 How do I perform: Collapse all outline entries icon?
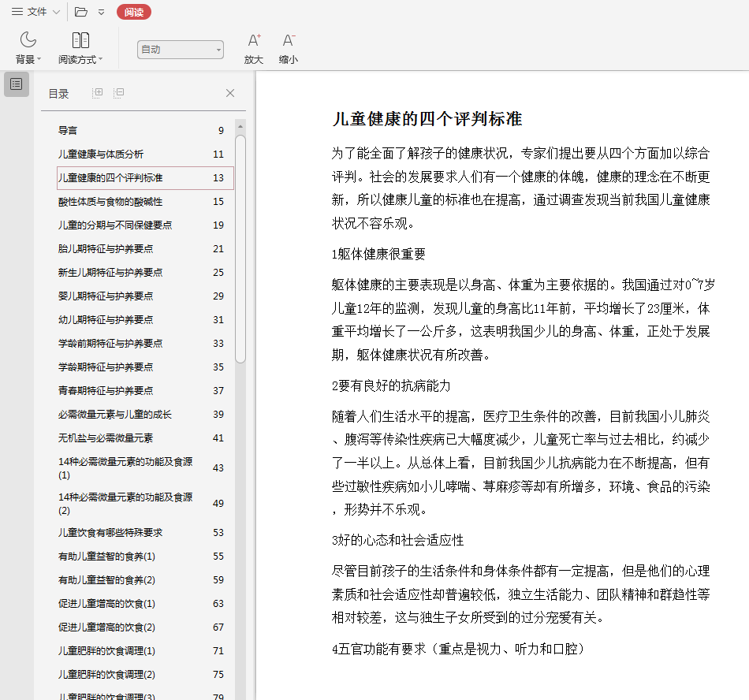(x=118, y=93)
